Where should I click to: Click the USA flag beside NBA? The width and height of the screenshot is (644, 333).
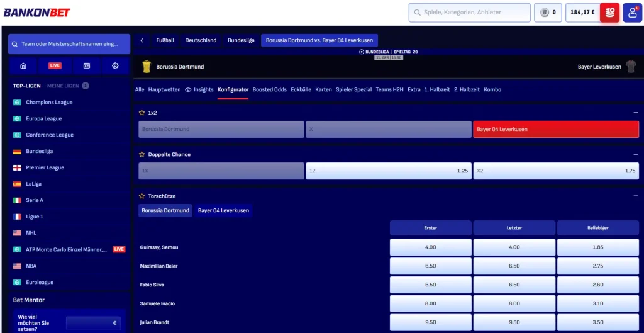click(17, 266)
